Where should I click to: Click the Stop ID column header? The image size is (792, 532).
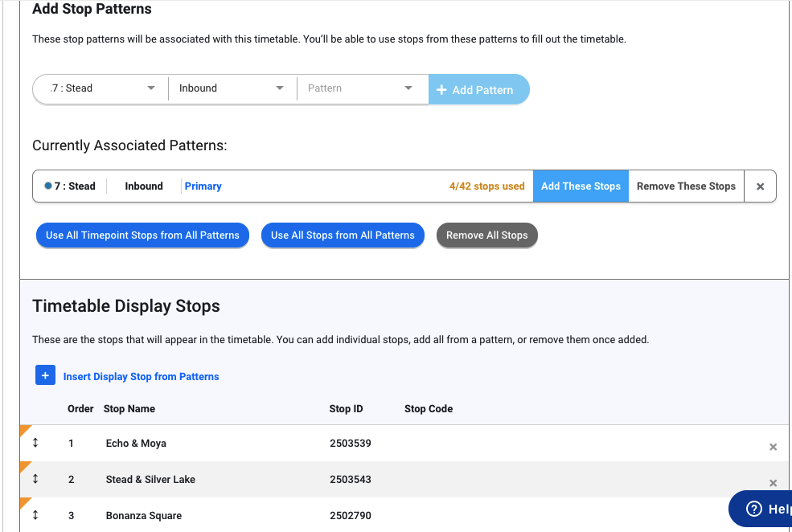pos(346,409)
